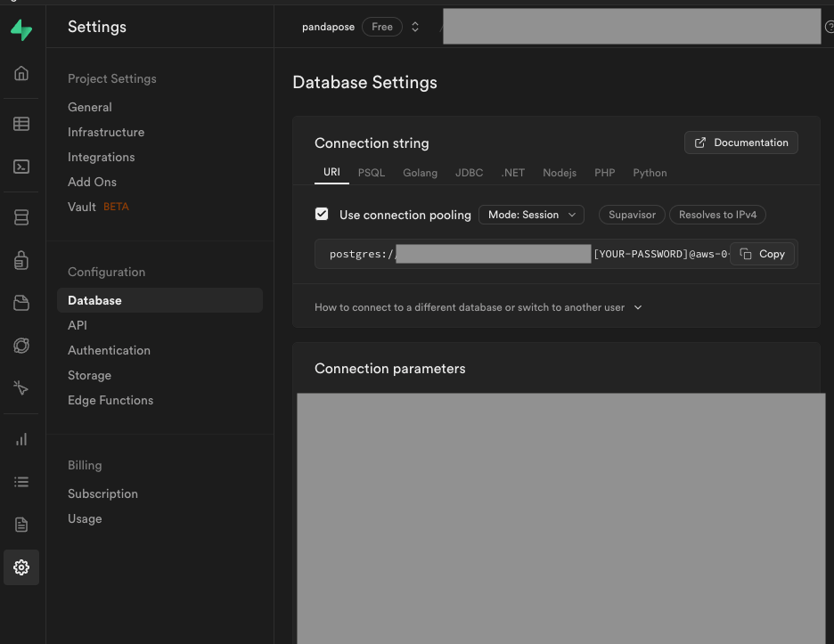Open the pandapose project switcher arrows

[415, 27]
